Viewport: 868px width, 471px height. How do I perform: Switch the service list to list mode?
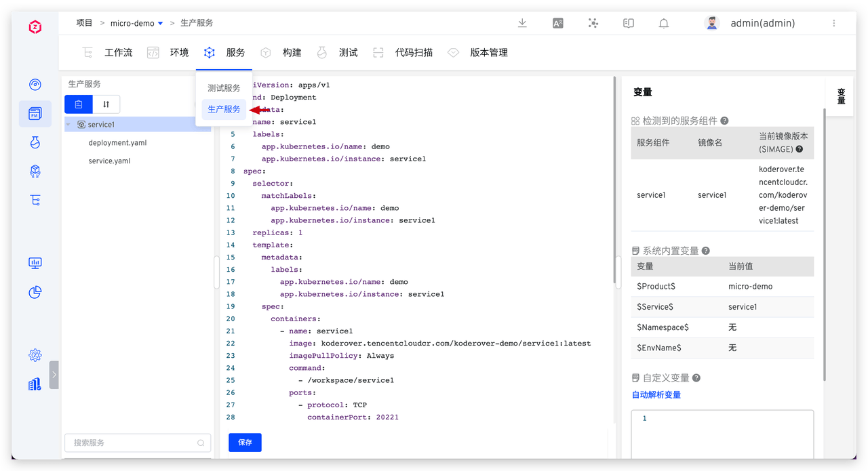[78, 104]
